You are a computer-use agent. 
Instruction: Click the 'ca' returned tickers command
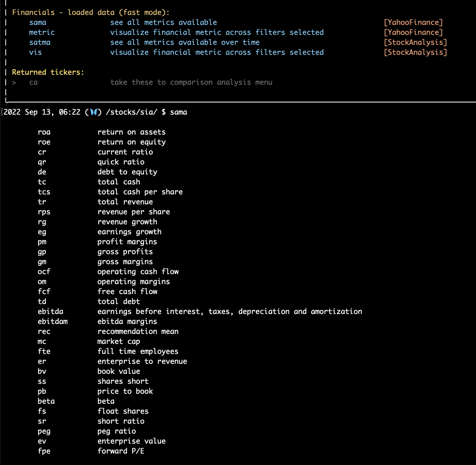click(33, 82)
